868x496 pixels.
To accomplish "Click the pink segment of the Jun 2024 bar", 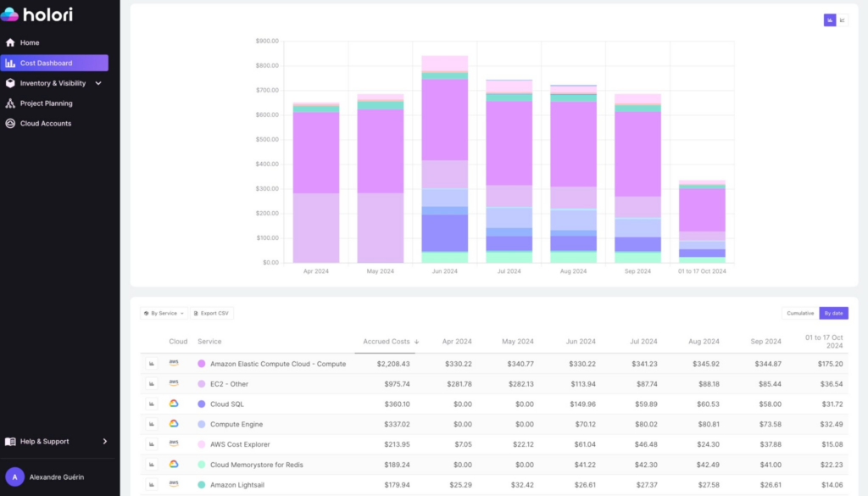I will (445, 64).
